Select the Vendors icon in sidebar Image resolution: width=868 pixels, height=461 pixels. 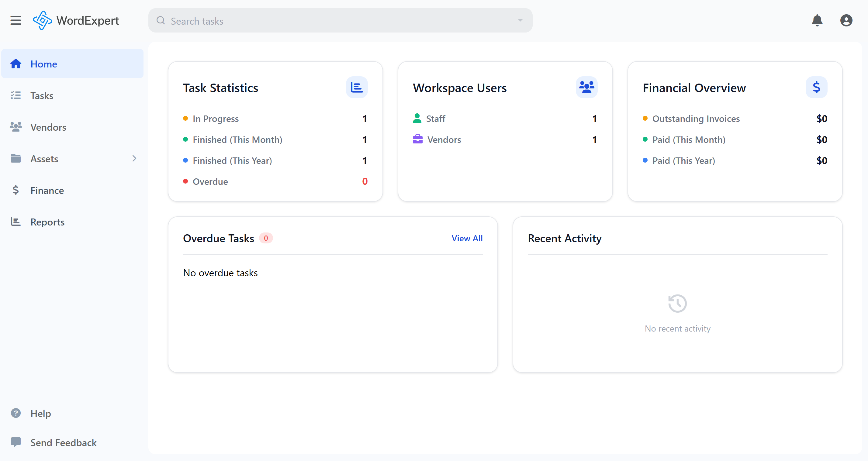[x=16, y=127]
